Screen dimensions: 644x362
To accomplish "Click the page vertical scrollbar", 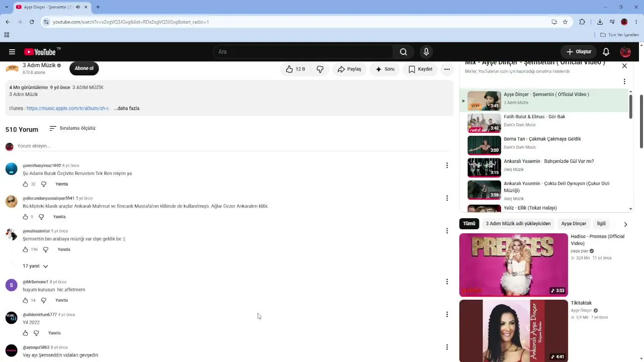I will 641,121.
